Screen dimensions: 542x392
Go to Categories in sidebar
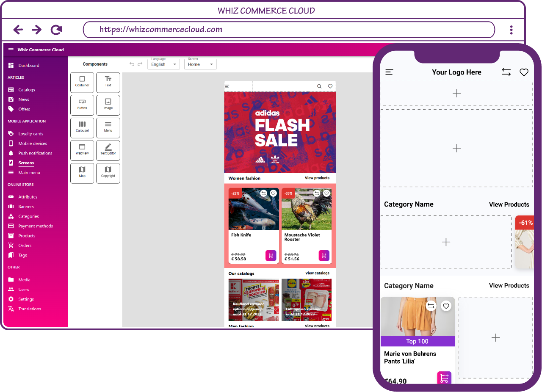[28, 216]
